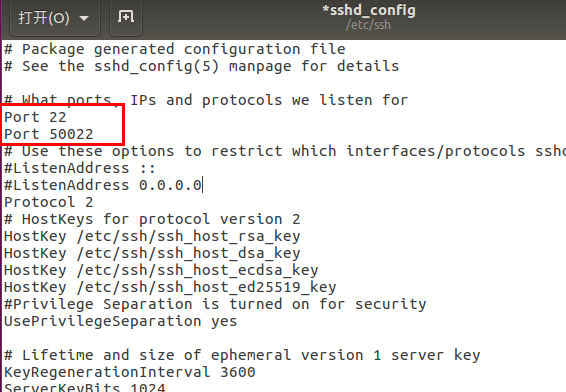Expand the dropdown arrow beside 打开(O)
This screenshot has width=566, height=392.
pyautogui.click(x=84, y=18)
